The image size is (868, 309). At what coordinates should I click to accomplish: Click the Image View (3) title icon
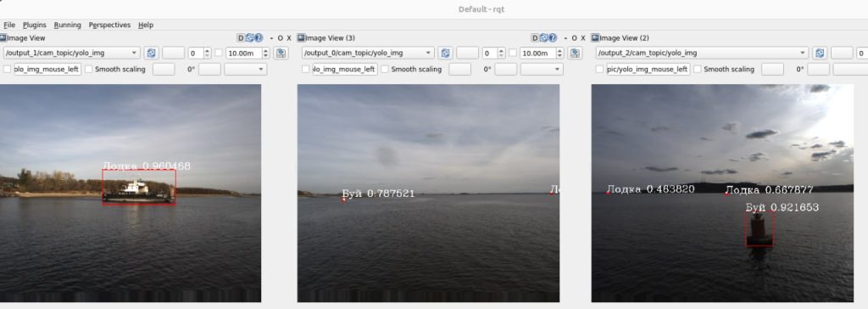301,37
